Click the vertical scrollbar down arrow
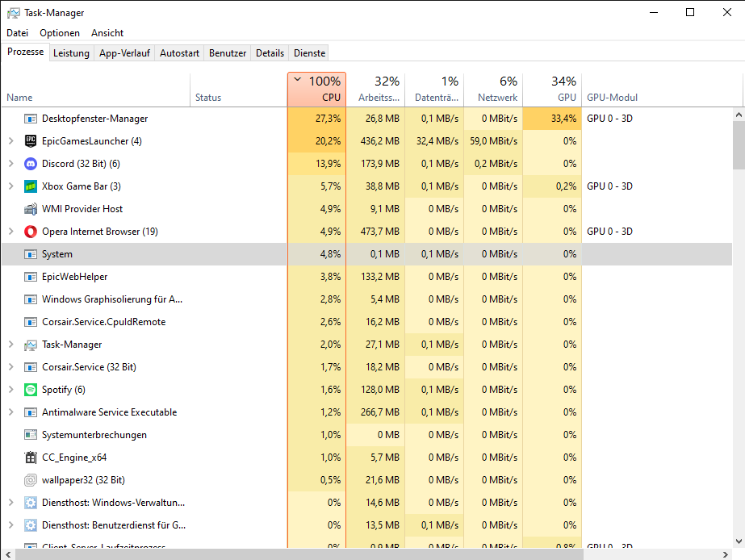 coord(739,541)
